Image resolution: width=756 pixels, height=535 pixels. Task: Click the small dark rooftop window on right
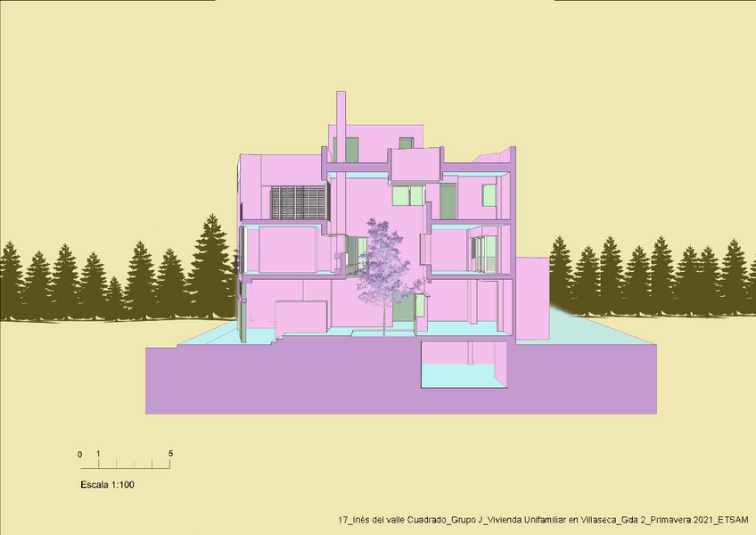pyautogui.click(x=407, y=143)
